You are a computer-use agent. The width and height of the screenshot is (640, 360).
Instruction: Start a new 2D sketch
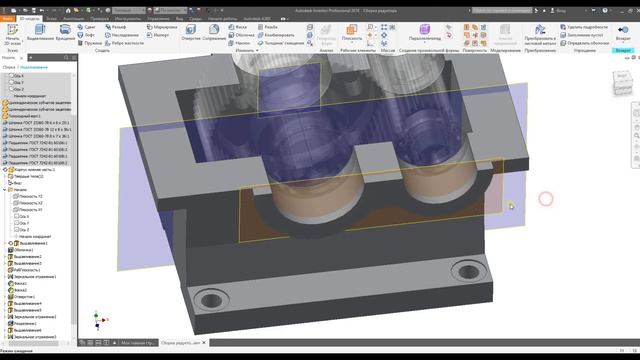click(x=12, y=34)
